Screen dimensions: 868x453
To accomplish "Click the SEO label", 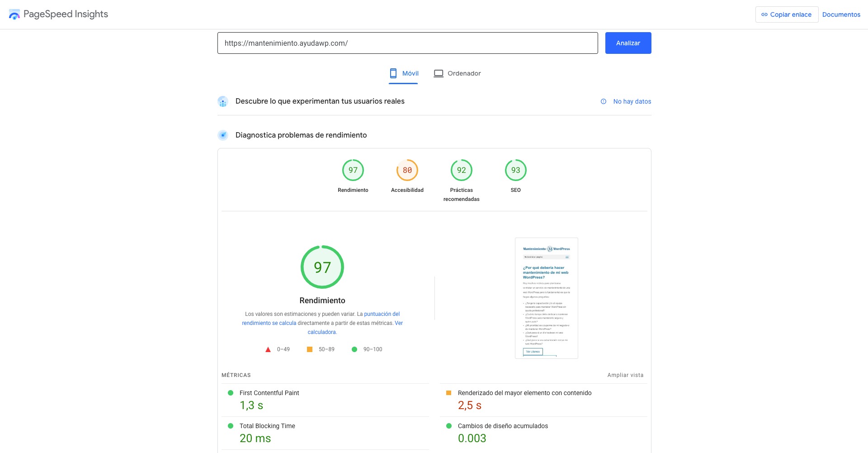I will tap(516, 190).
